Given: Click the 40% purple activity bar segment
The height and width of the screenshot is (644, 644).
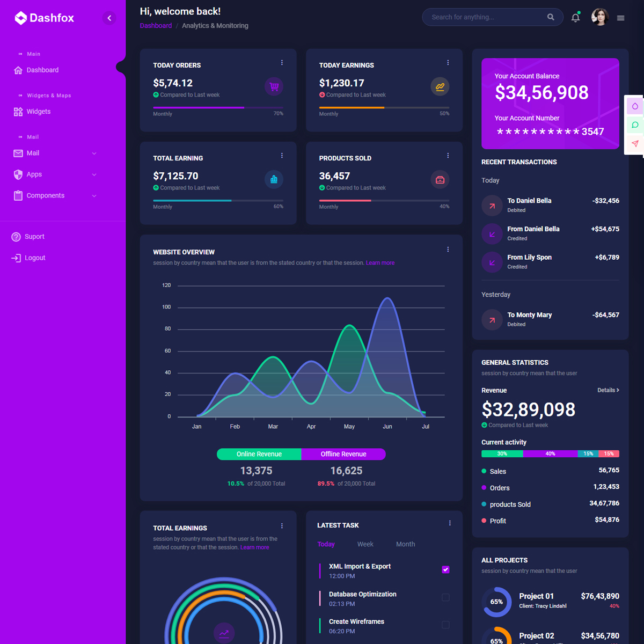Looking at the screenshot, I should (x=550, y=454).
